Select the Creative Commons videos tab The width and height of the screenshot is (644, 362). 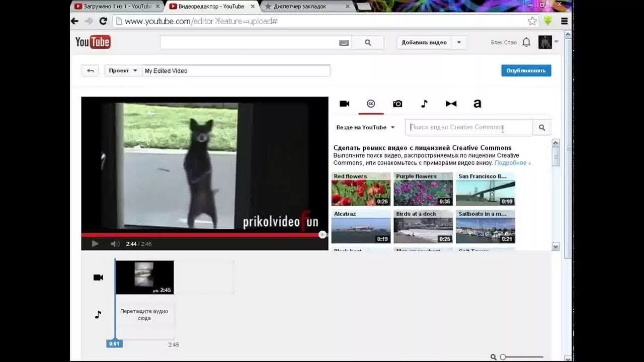click(371, 104)
